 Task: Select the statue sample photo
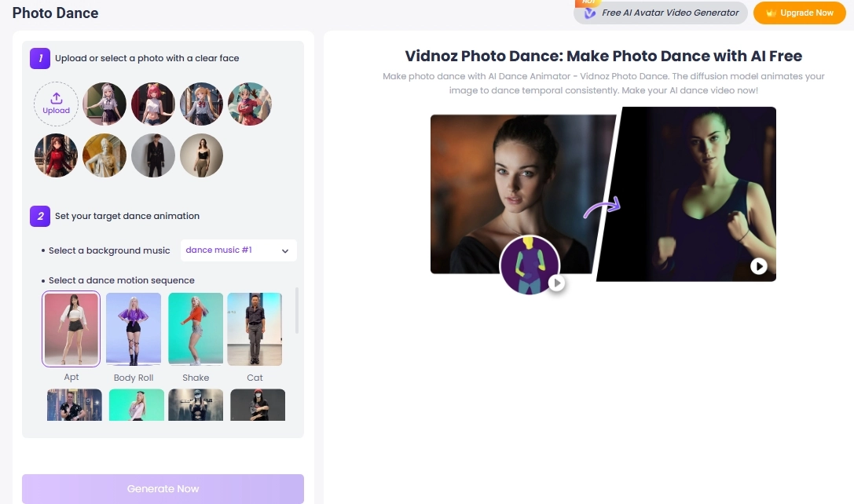pos(104,155)
